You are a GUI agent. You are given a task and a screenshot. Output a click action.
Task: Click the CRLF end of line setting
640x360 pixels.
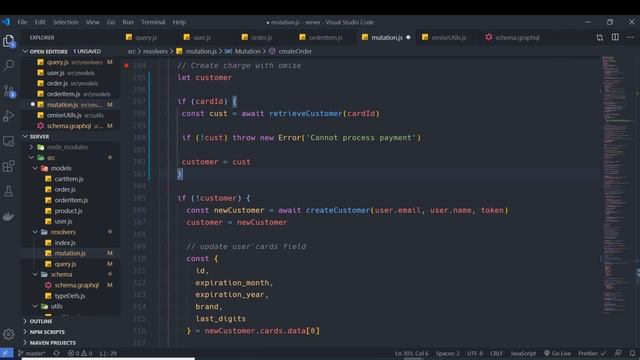(496, 353)
